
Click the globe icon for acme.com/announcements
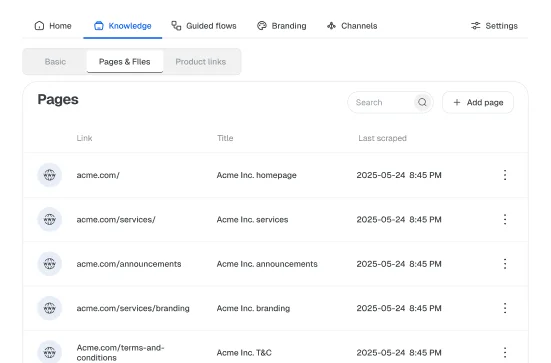click(50, 264)
